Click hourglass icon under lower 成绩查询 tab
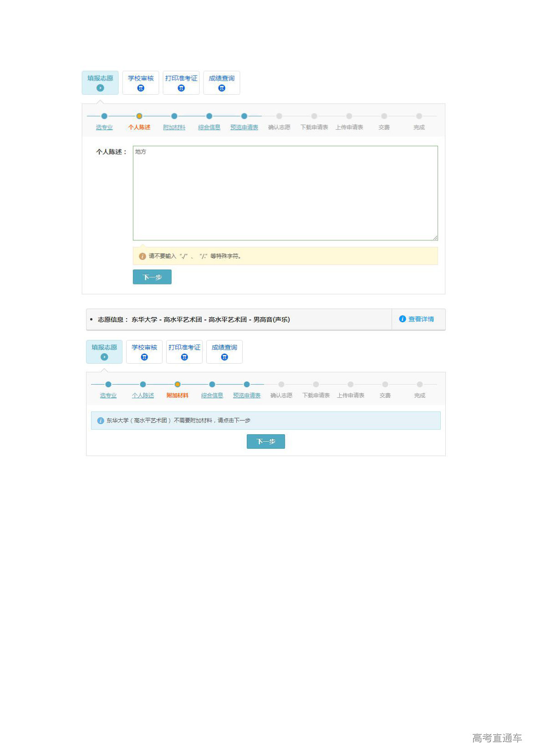The image size is (535, 756). click(224, 357)
